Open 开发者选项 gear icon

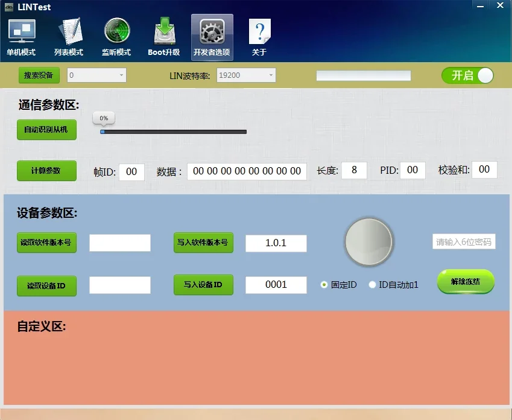pos(212,31)
